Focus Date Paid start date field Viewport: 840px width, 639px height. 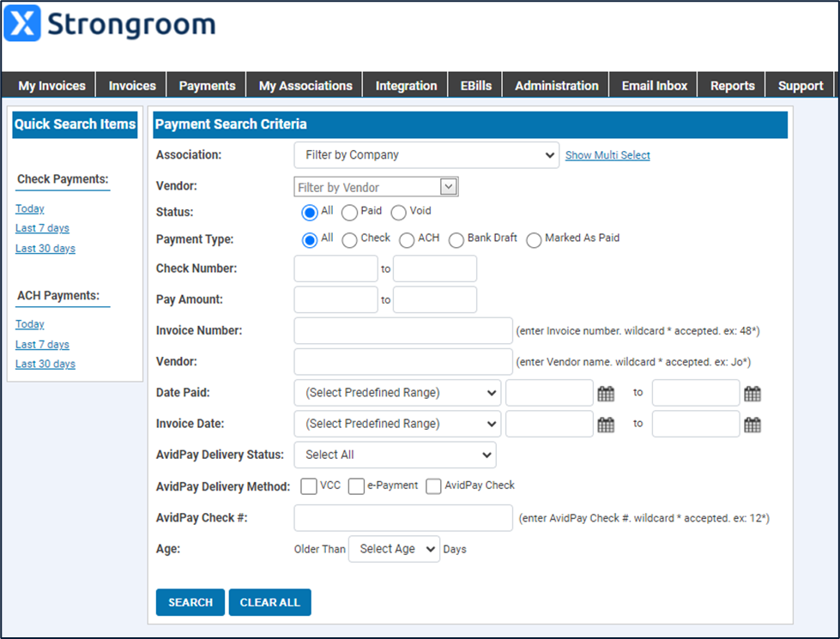coord(550,393)
